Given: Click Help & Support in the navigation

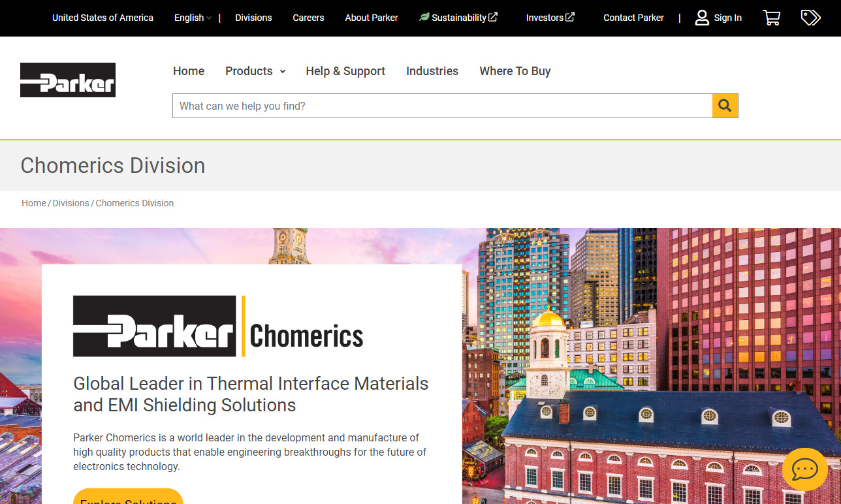Looking at the screenshot, I should tap(345, 71).
